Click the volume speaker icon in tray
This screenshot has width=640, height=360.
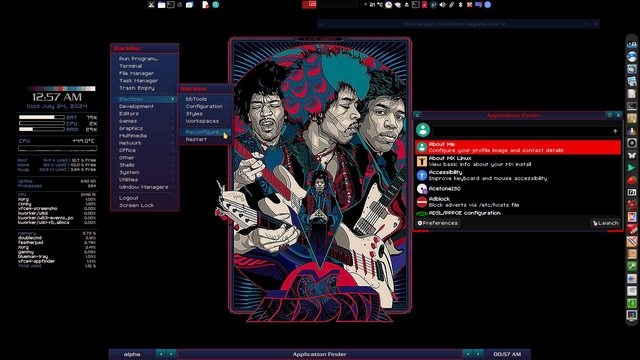pos(442,5)
